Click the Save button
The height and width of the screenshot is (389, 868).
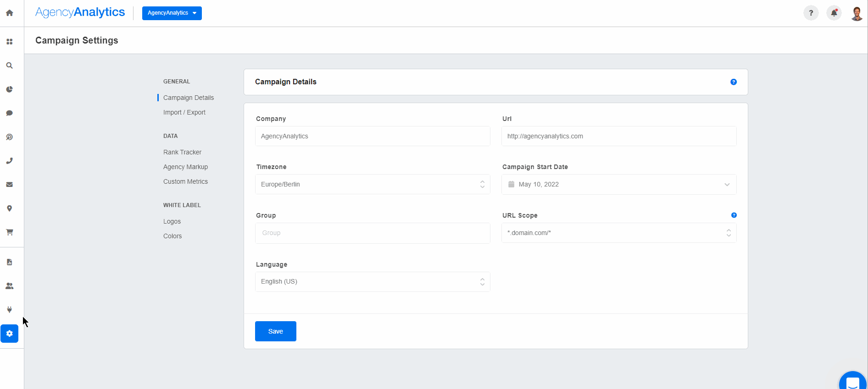point(275,331)
